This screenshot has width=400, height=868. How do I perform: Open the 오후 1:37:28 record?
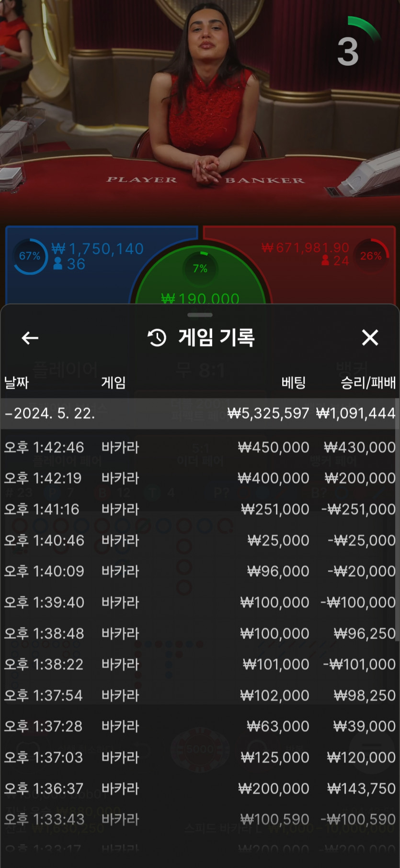[x=200, y=726]
